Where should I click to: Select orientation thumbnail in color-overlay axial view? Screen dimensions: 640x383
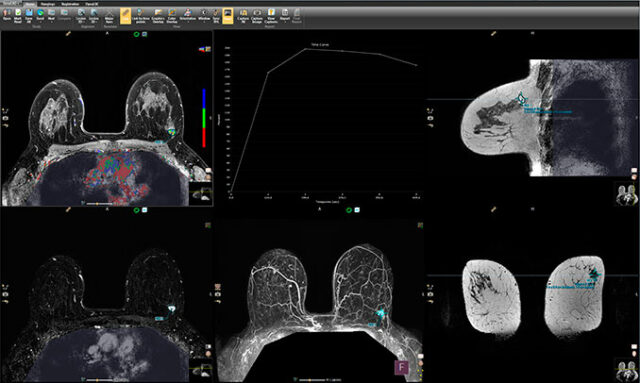click(x=201, y=193)
